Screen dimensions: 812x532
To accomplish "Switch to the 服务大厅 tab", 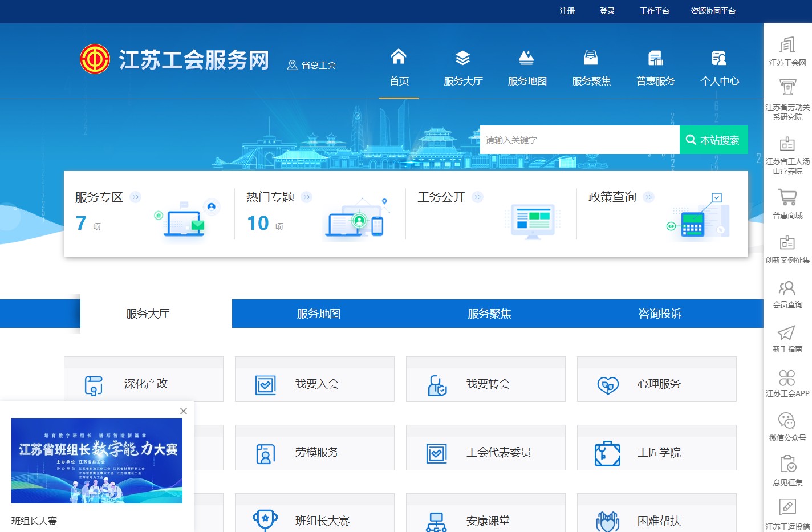I will click(148, 314).
